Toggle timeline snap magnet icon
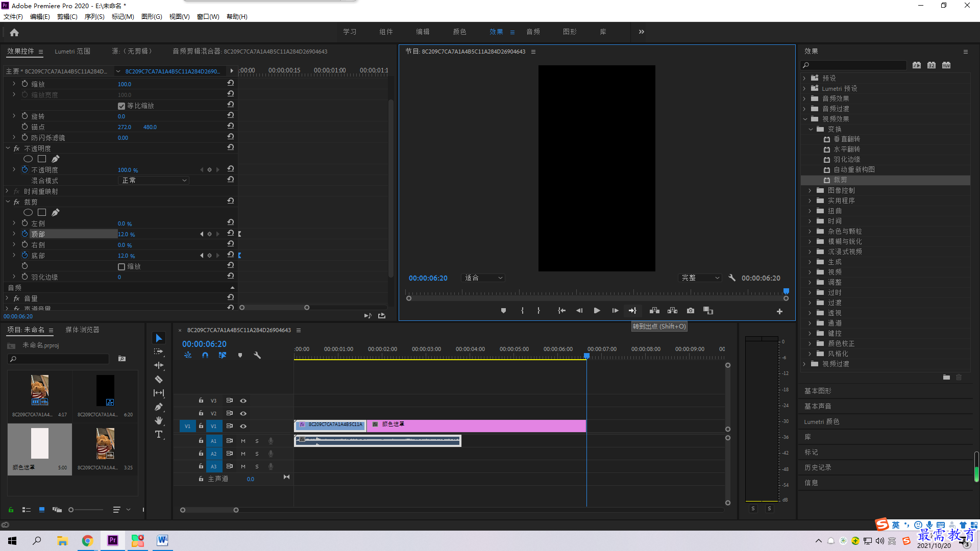The height and width of the screenshot is (551, 980). [205, 355]
